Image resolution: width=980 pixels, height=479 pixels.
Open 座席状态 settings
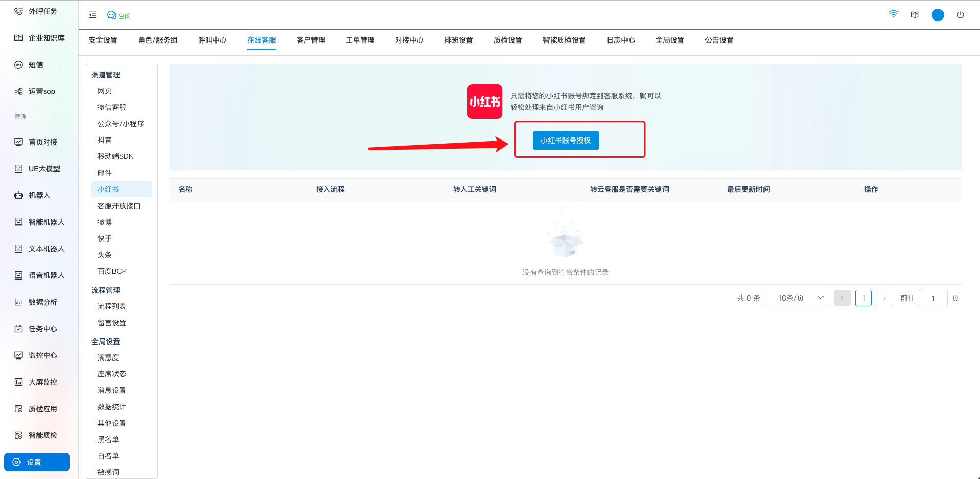click(x=112, y=374)
